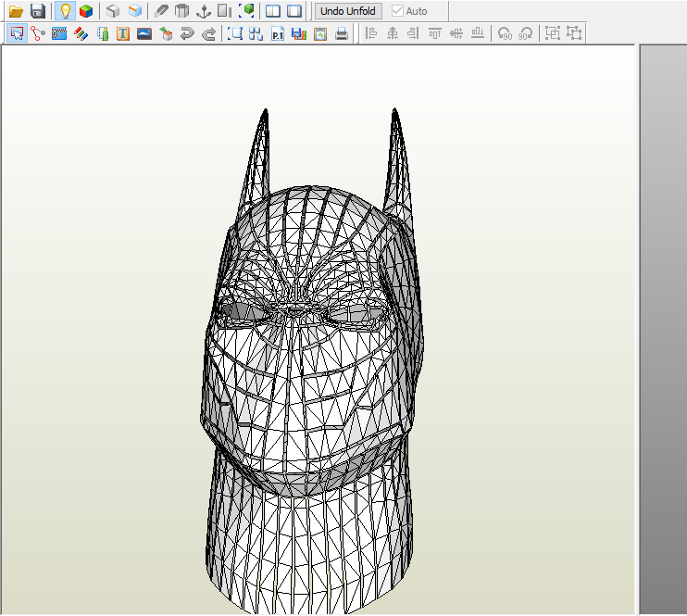Toggle the colored cube texture icon

tap(86, 11)
